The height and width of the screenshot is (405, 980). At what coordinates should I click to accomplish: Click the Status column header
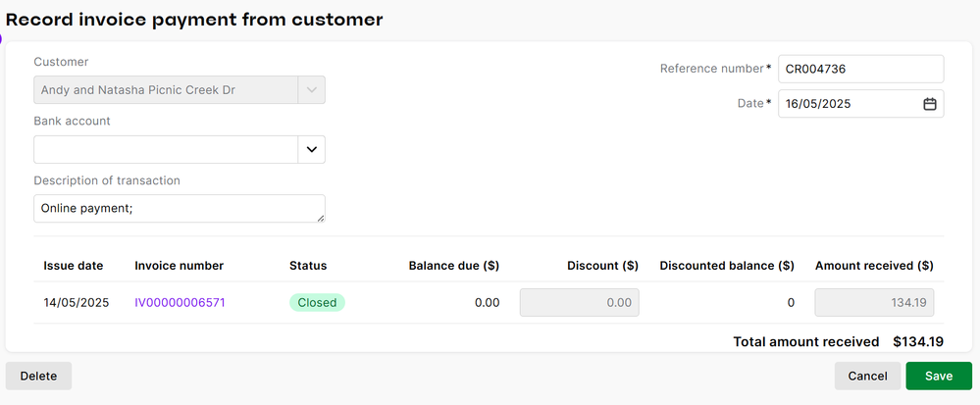(308, 266)
